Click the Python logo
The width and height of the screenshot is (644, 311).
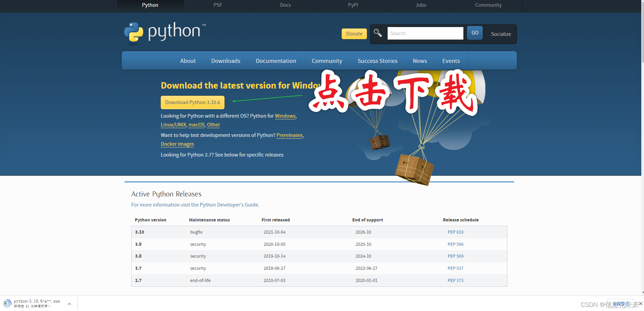click(x=165, y=33)
